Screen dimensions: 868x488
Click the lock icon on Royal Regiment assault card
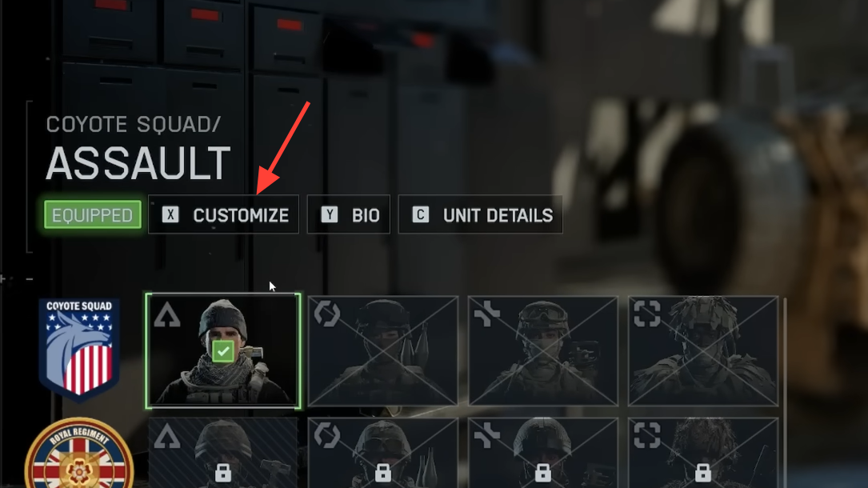[223, 473]
